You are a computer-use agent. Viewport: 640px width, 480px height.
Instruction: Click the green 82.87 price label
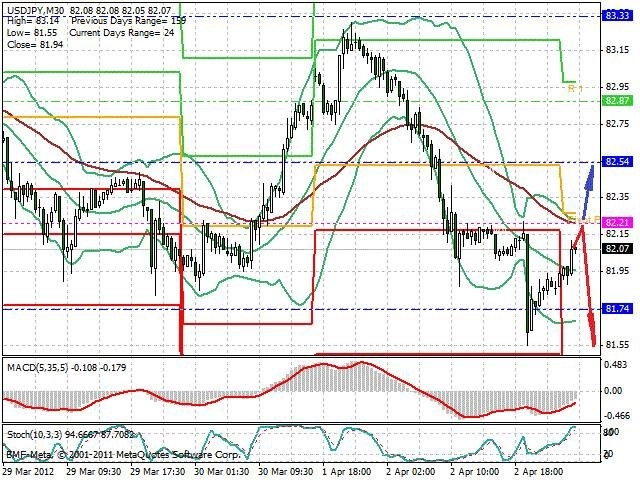[x=617, y=100]
